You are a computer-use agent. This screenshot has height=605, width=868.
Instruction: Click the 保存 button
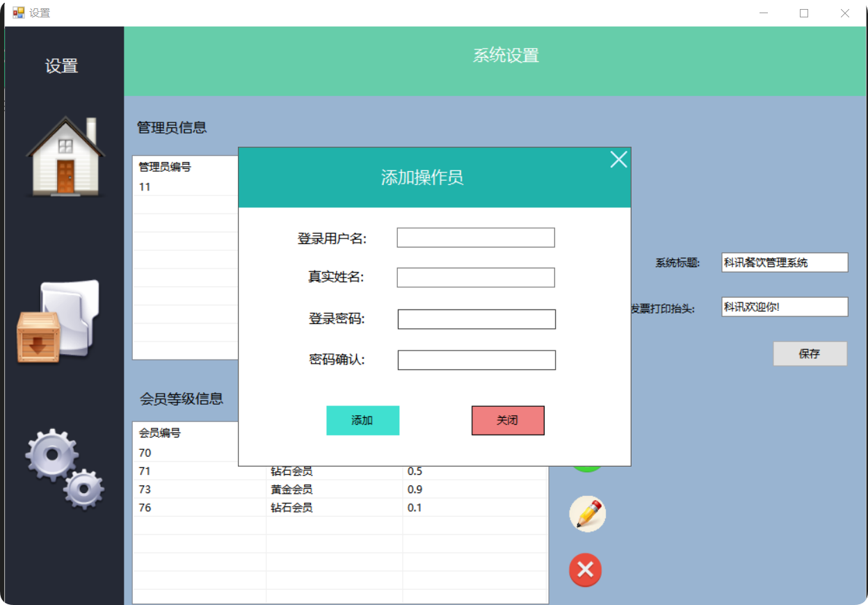tap(810, 354)
